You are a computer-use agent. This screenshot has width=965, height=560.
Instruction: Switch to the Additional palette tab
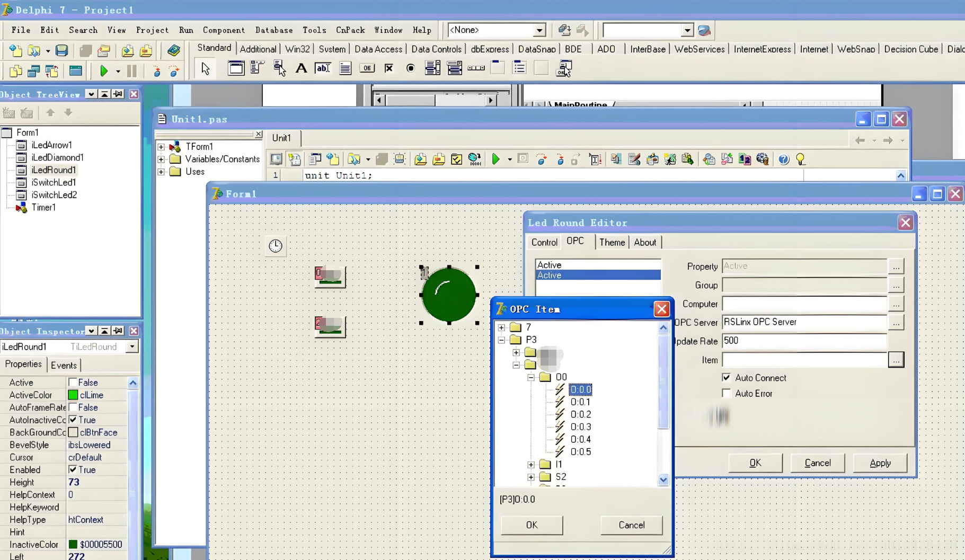[x=258, y=49]
